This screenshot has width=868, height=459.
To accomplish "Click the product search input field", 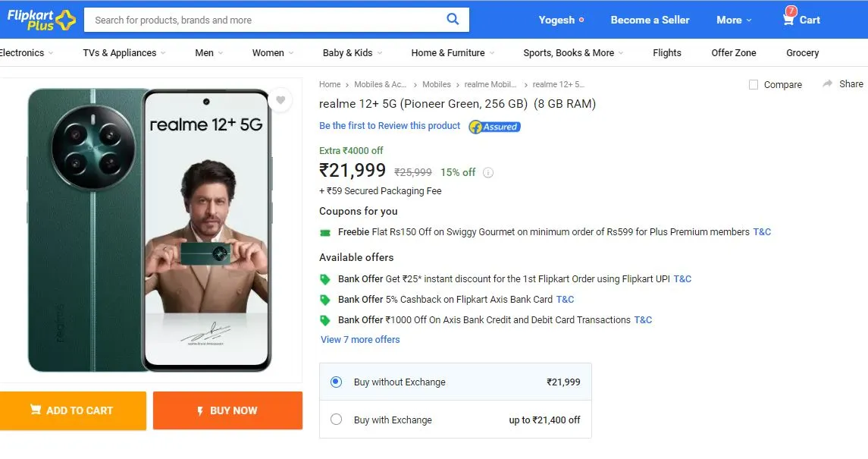I will click(266, 20).
